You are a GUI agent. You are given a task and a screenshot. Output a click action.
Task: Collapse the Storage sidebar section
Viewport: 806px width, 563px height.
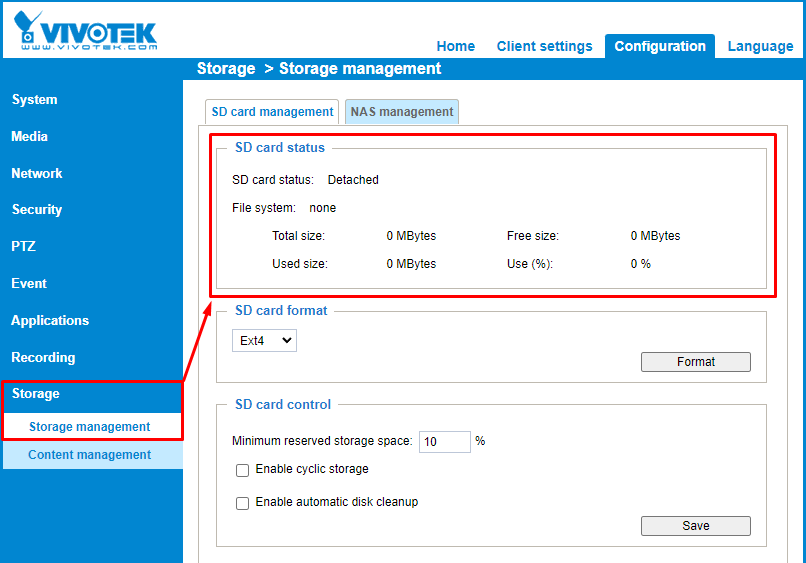[35, 393]
